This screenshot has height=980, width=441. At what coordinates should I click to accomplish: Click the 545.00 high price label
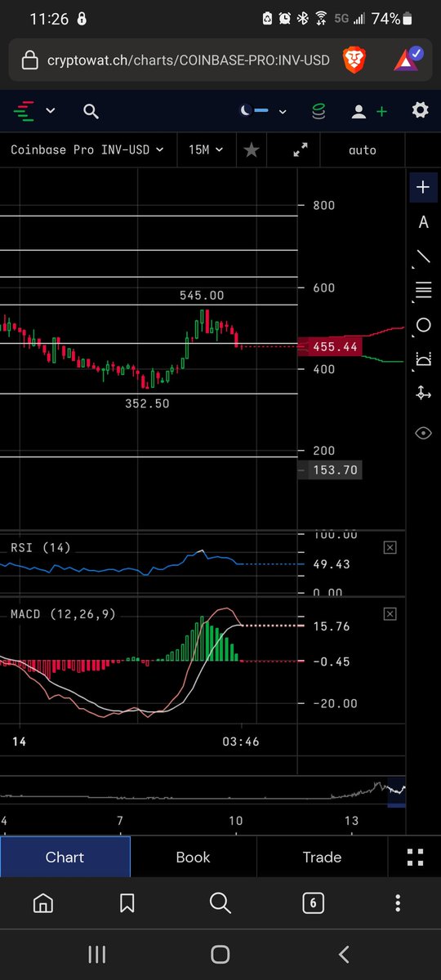pyautogui.click(x=202, y=296)
